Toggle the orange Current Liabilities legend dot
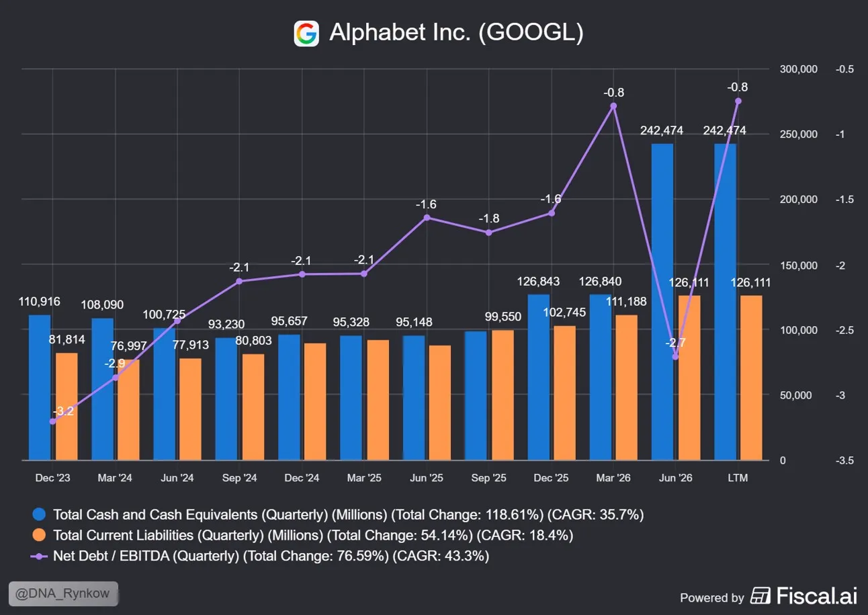Screen dimensions: 868x615 (x=40, y=536)
